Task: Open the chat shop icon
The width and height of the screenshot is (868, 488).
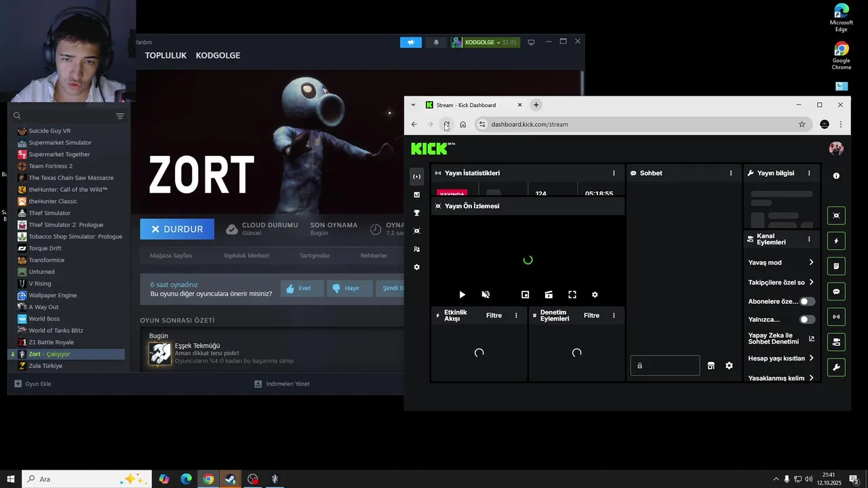Action: click(711, 366)
